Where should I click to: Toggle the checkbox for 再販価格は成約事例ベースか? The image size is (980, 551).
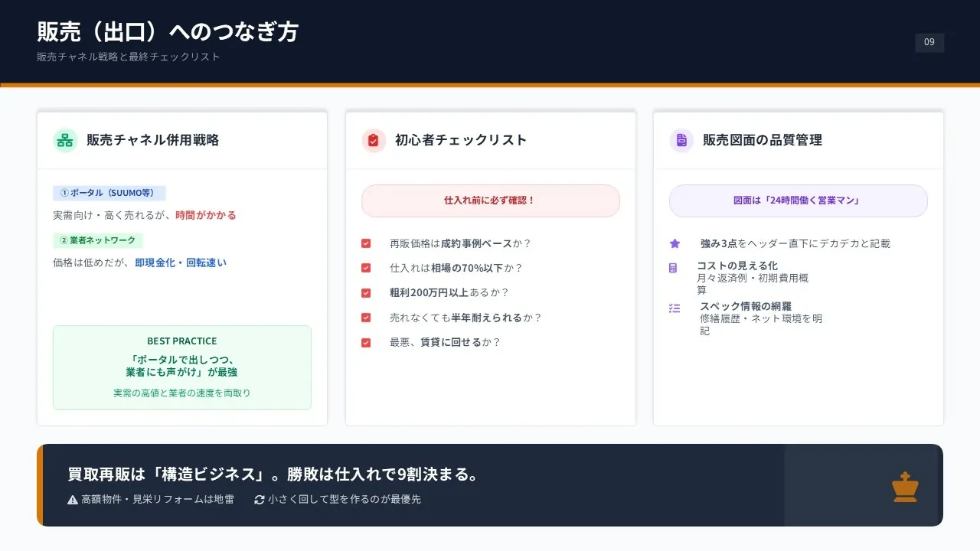tap(366, 243)
